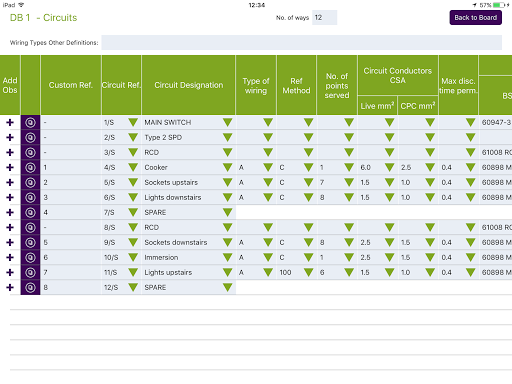Add observation for last SPARE row 12/S

tap(10, 287)
